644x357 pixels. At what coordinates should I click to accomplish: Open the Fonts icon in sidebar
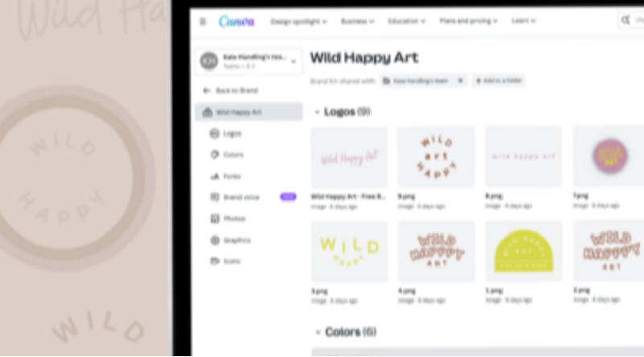click(x=214, y=176)
